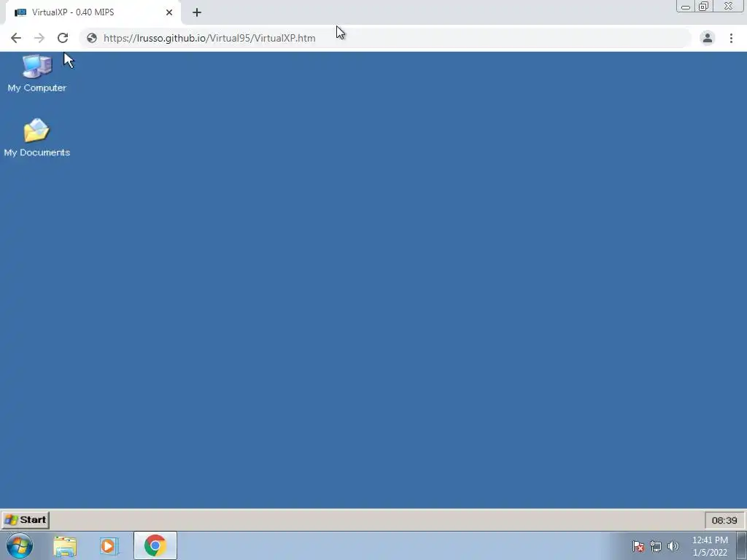Click the network tray icon
Viewport: 747px width, 560px height.
(656, 546)
